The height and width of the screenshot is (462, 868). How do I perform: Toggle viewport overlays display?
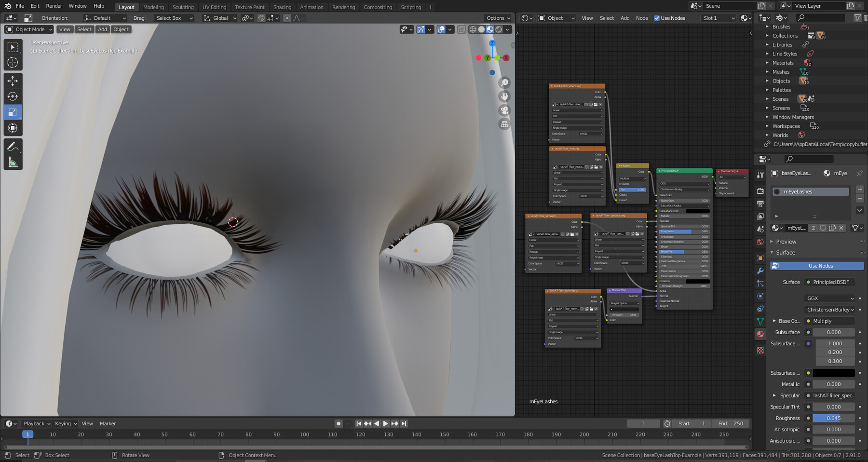pyautogui.click(x=441, y=29)
